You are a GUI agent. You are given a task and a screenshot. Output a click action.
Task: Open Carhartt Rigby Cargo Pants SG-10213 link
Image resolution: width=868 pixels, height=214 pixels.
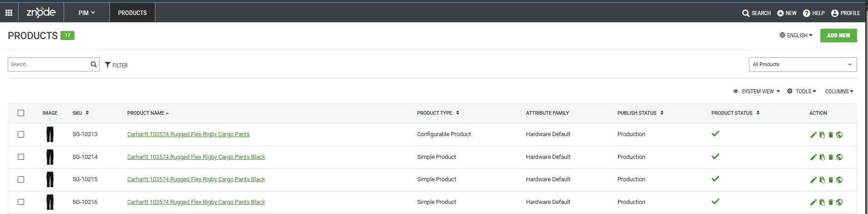188,134
